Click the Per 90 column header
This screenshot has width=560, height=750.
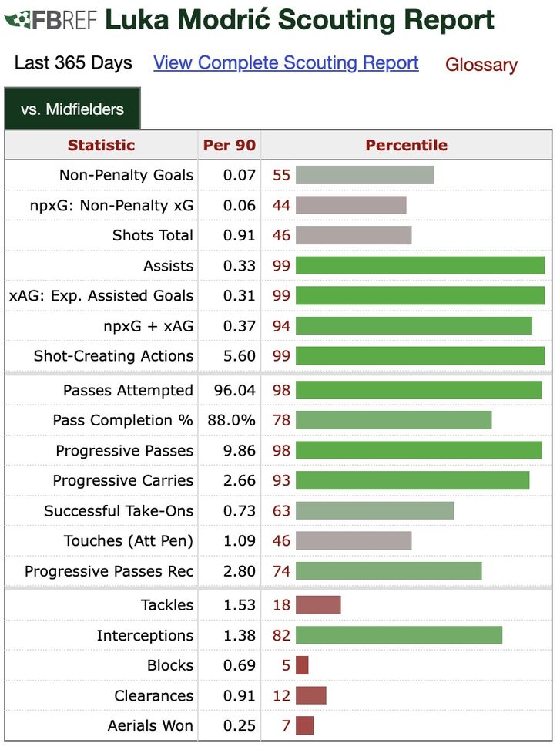229,145
